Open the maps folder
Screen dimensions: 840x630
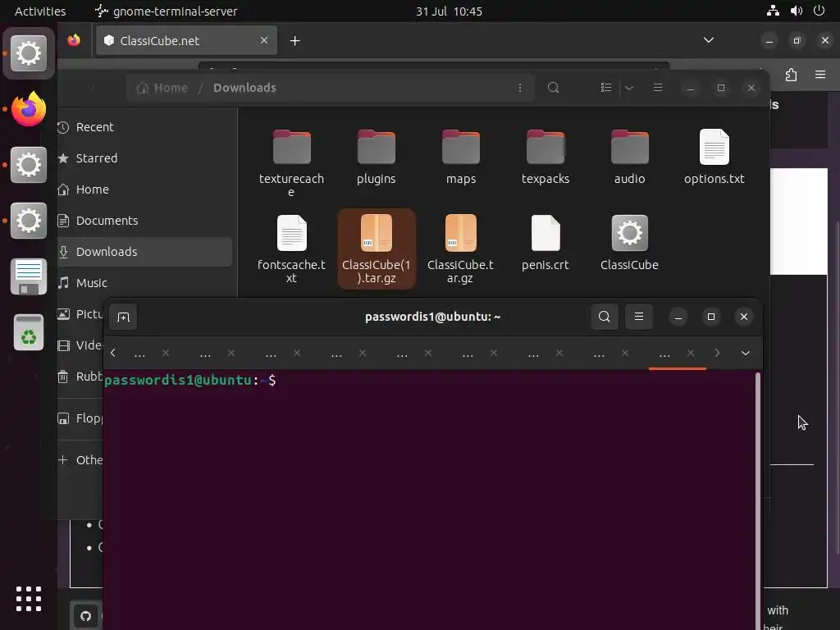click(x=461, y=157)
